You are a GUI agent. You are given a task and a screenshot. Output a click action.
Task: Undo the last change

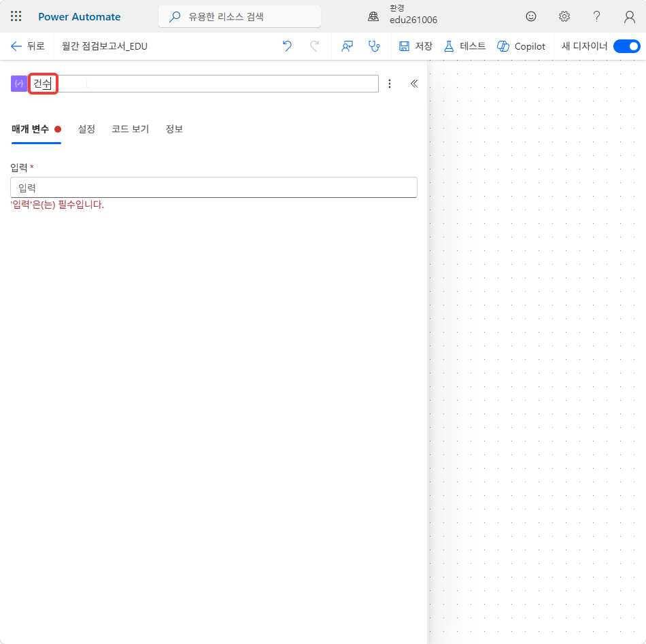(x=287, y=46)
